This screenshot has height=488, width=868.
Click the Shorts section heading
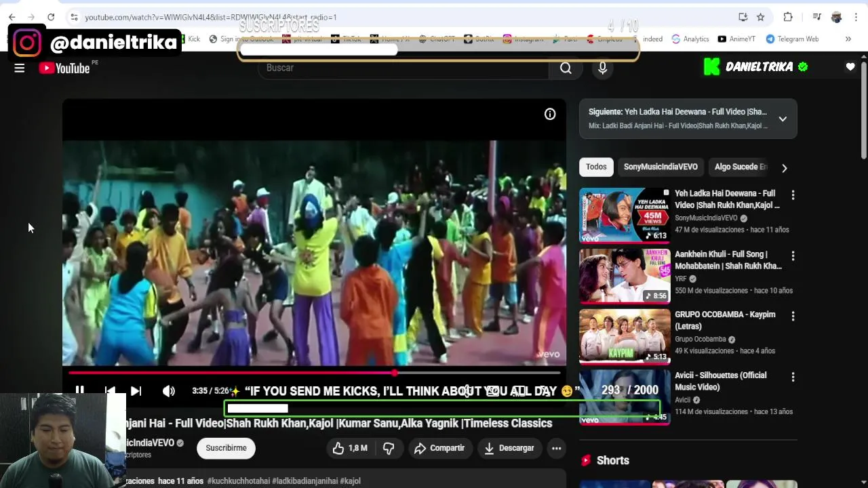(x=613, y=460)
